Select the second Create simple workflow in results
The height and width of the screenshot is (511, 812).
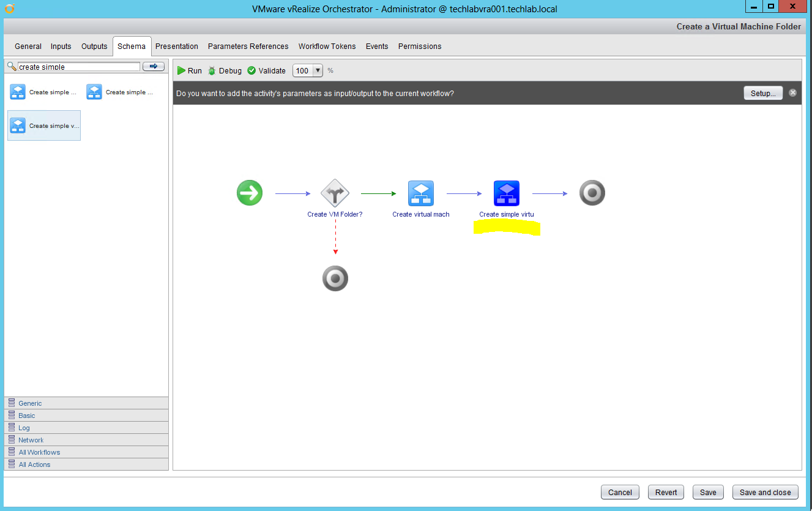pyautogui.click(x=120, y=92)
